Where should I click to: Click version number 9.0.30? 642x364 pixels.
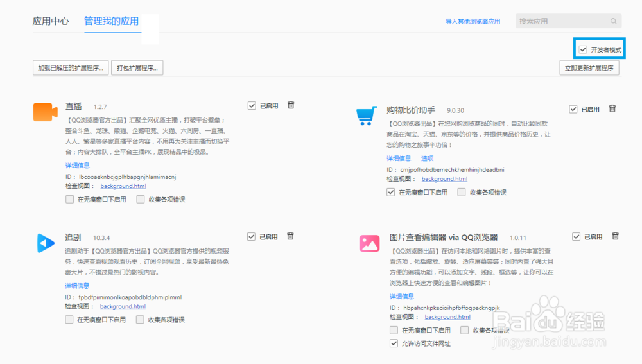click(x=455, y=110)
